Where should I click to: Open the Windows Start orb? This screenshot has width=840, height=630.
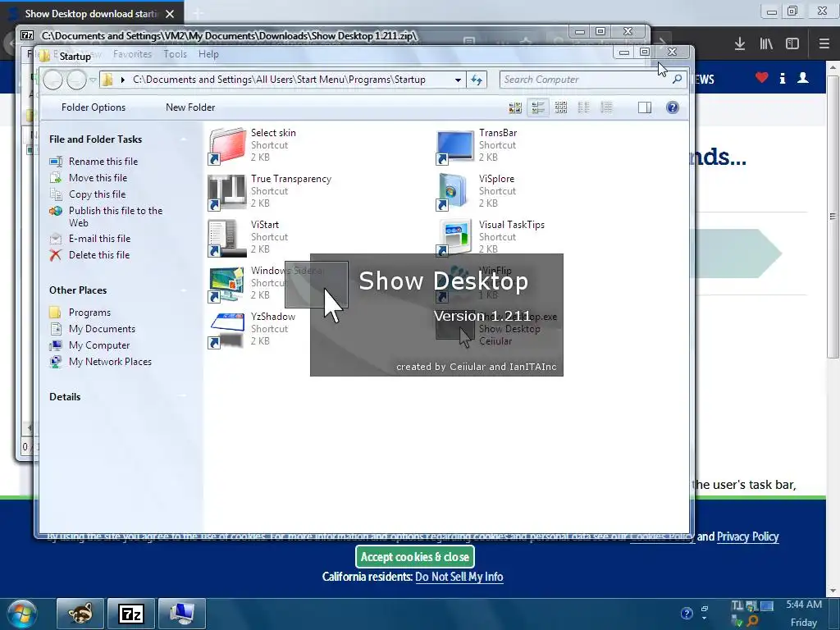tap(22, 614)
